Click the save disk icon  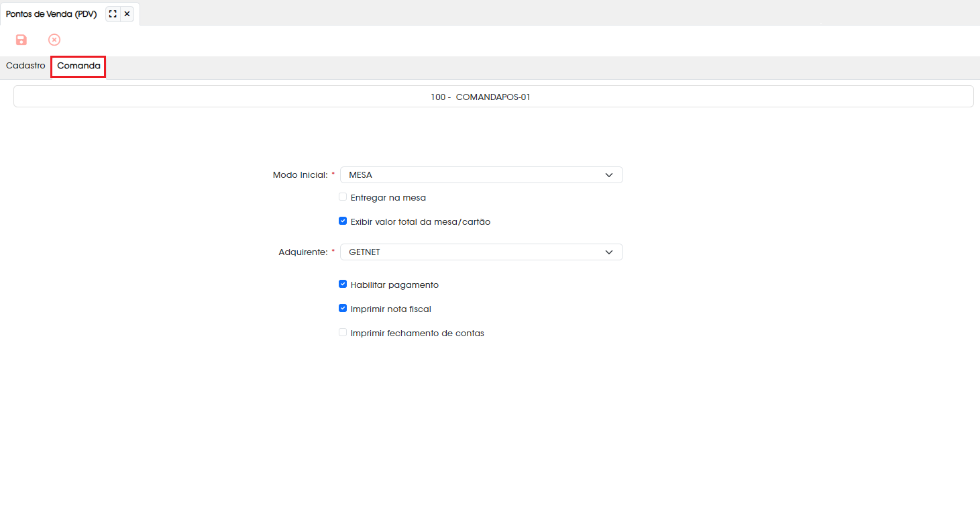tap(21, 40)
